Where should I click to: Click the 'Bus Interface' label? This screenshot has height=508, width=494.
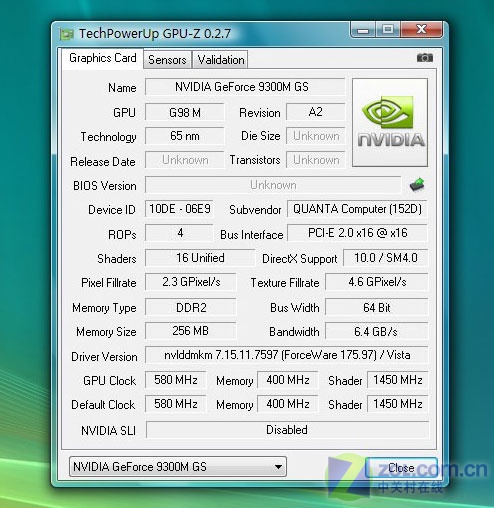(251, 235)
